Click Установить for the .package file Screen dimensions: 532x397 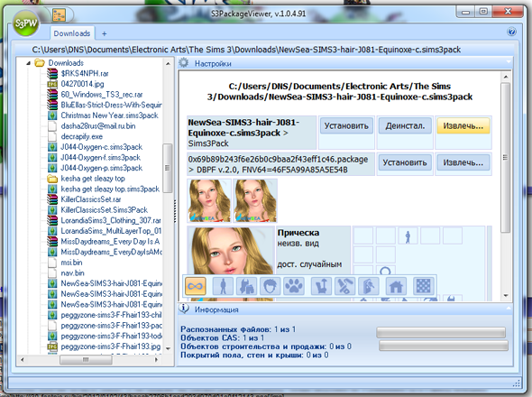coord(405,162)
